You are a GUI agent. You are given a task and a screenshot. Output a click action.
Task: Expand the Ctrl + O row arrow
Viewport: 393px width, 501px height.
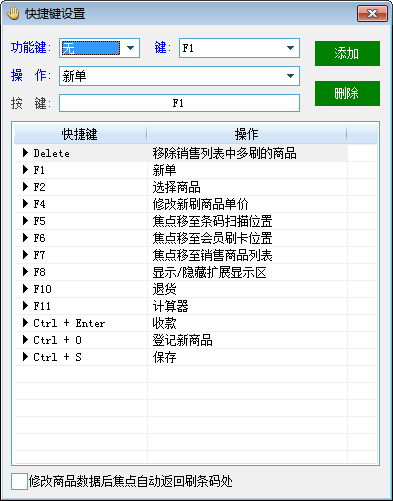(25, 340)
